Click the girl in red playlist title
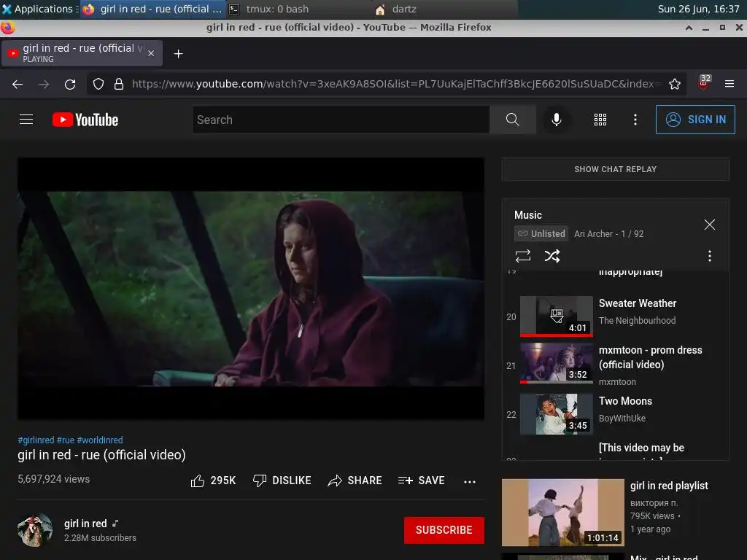Screen dimensions: 747x560 pyautogui.click(x=669, y=486)
